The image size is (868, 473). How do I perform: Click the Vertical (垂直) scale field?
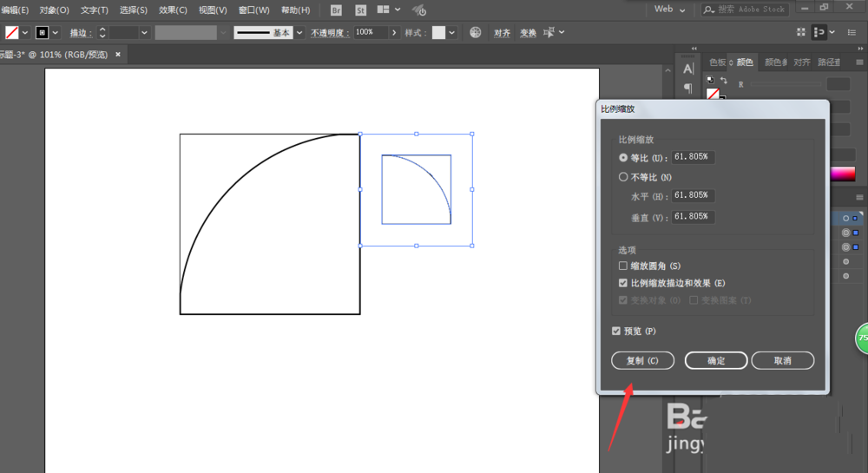coord(693,216)
